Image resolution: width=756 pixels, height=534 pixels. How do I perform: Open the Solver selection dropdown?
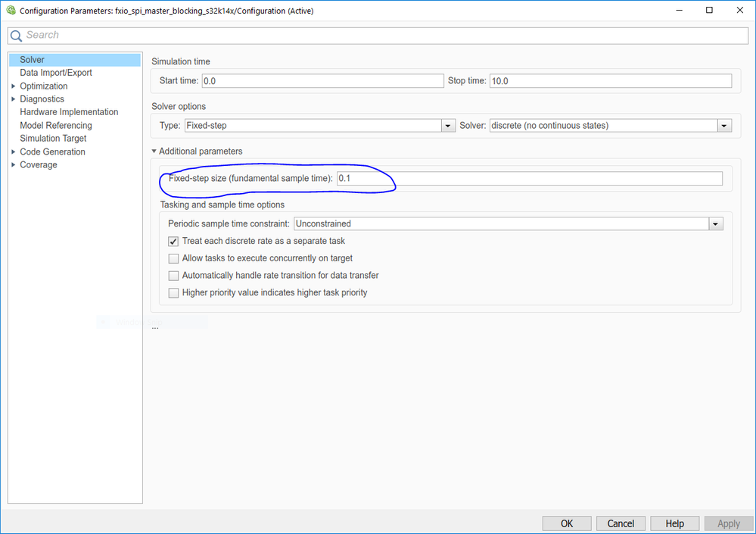[x=611, y=126]
